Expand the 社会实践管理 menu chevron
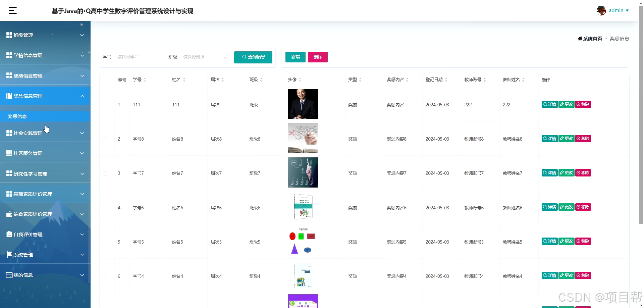 coord(82,133)
